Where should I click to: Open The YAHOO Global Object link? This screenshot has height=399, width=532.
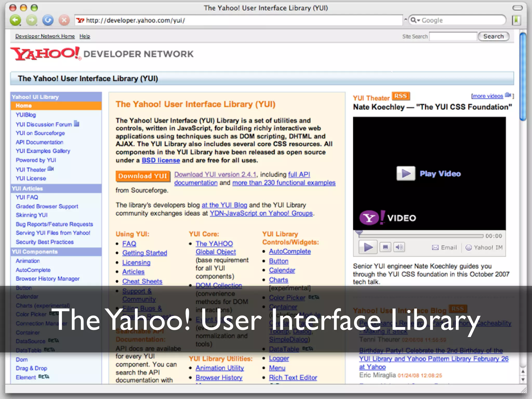[216, 248]
